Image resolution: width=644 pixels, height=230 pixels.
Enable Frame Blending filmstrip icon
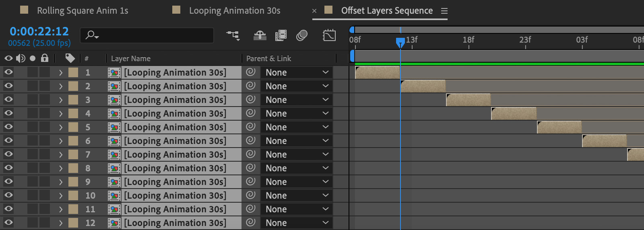point(281,36)
